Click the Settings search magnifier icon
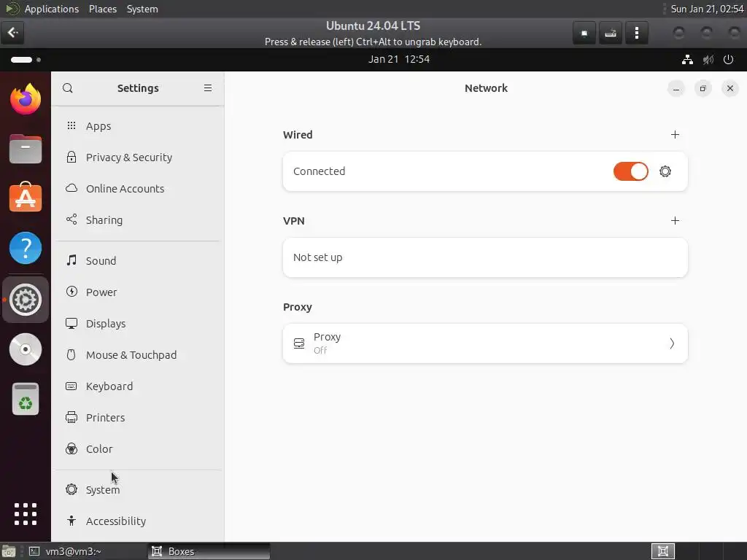747x560 pixels. 68,88
